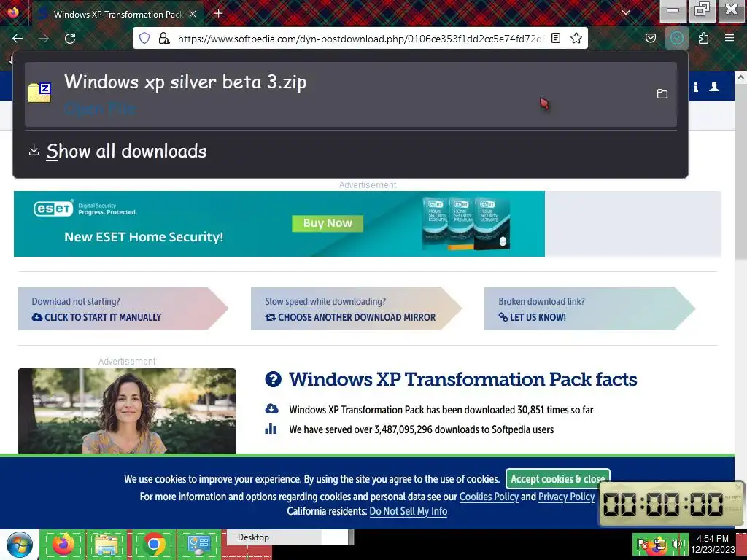Image resolution: width=747 pixels, height=560 pixels.
Task: Open the Firefox hamburger application menu
Action: coord(729,38)
